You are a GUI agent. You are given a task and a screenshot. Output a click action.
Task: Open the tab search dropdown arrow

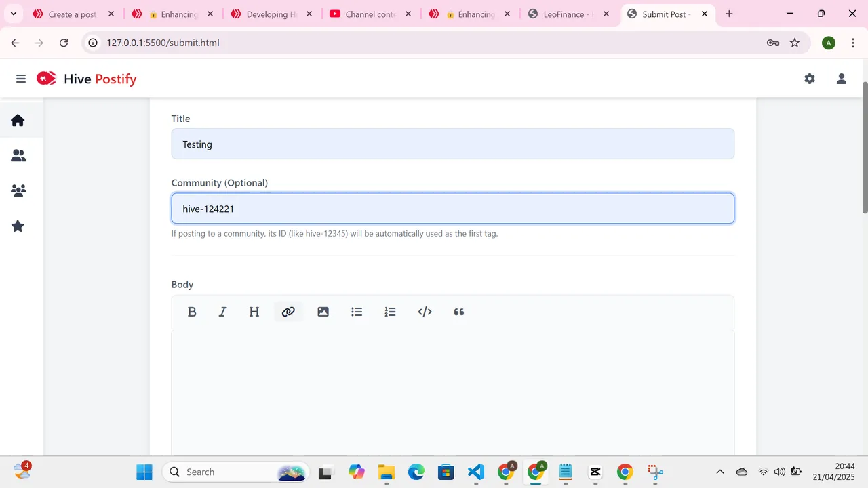coord(13,14)
